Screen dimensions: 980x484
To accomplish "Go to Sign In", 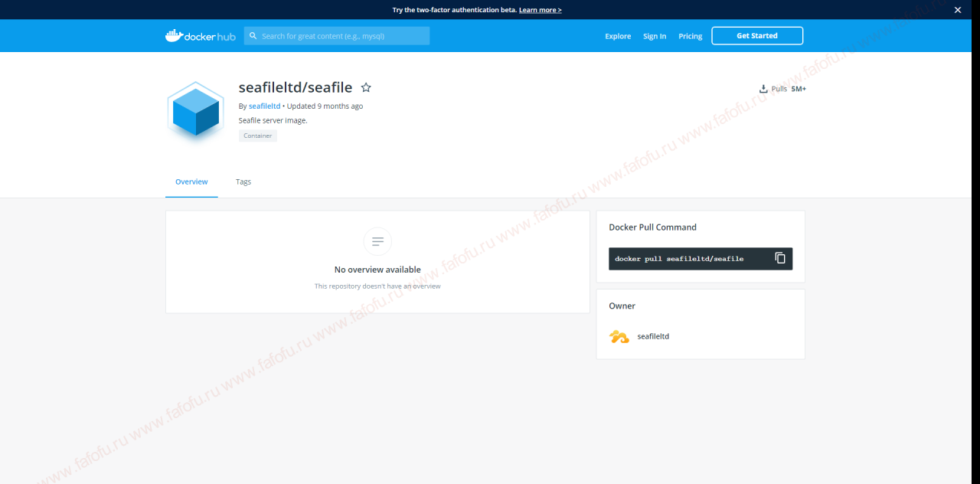I will pyautogui.click(x=655, y=36).
